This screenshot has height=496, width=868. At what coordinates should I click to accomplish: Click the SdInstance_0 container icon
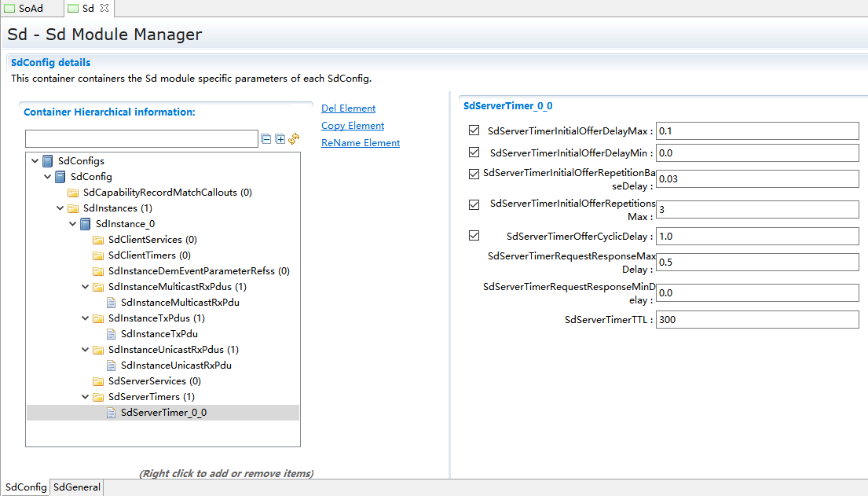coord(86,224)
